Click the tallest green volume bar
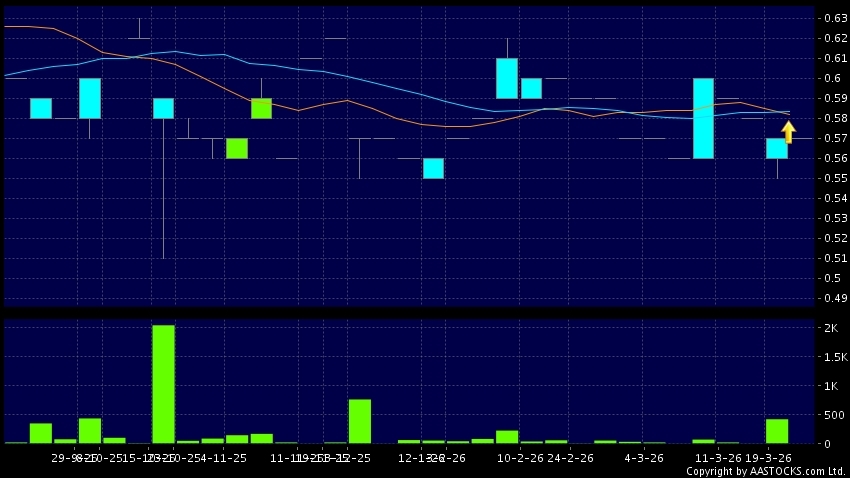The height and width of the screenshot is (478, 850). [x=163, y=384]
